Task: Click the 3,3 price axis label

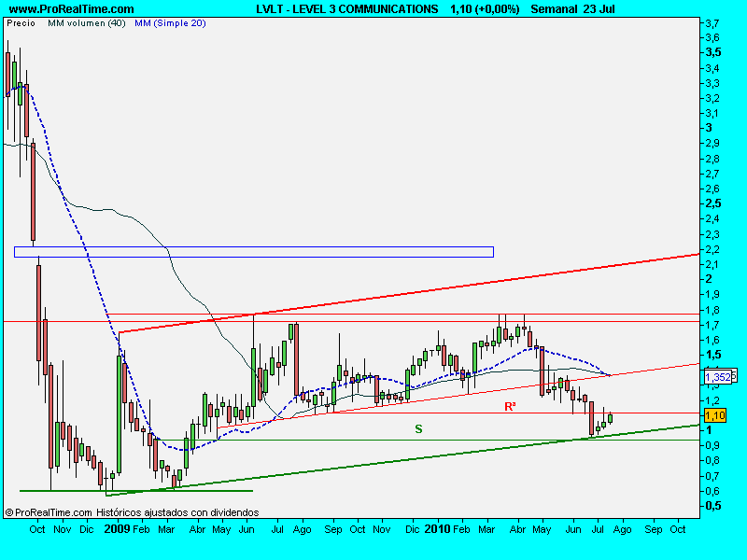Action: click(x=712, y=83)
